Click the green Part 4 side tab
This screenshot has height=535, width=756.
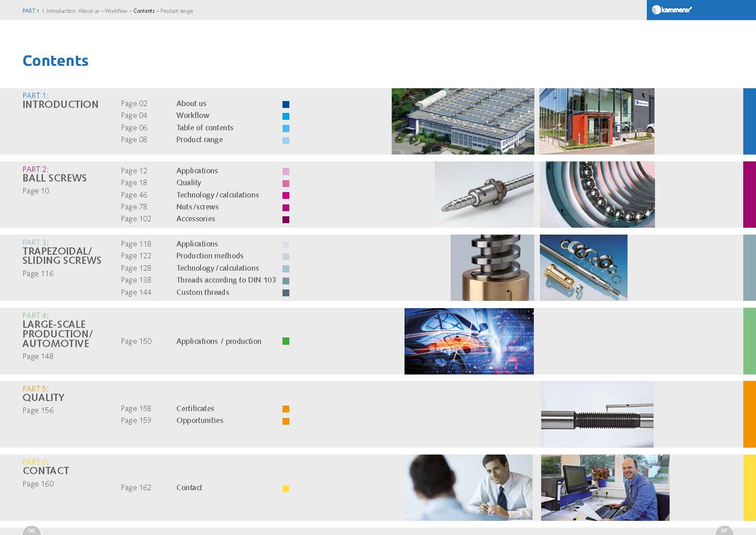750,341
